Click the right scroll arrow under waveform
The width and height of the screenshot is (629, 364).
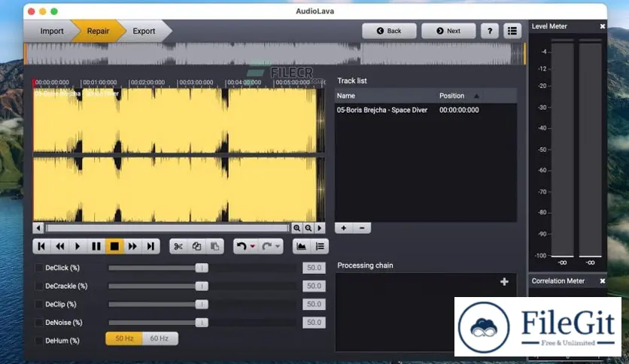click(320, 228)
